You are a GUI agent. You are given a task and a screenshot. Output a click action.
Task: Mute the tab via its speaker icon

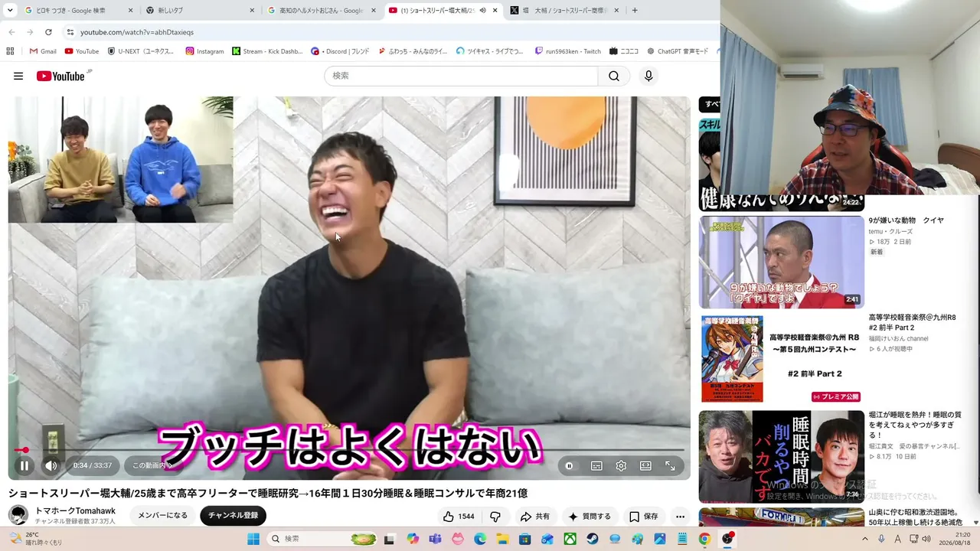tap(482, 11)
